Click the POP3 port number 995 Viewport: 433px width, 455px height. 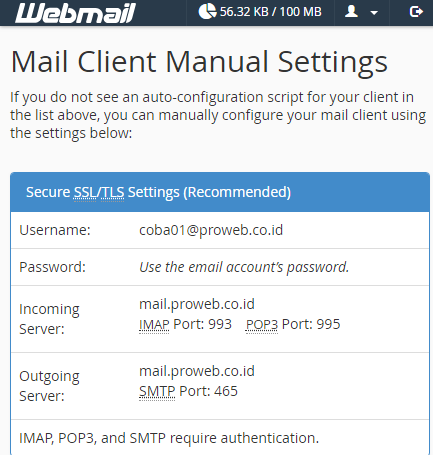click(328, 324)
